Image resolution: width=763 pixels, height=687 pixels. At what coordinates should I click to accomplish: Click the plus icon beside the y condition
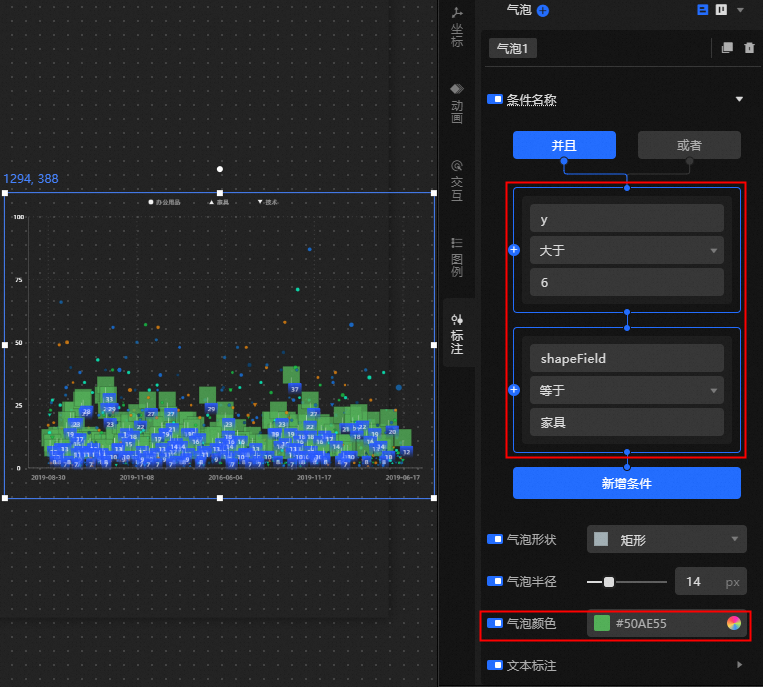(514, 250)
